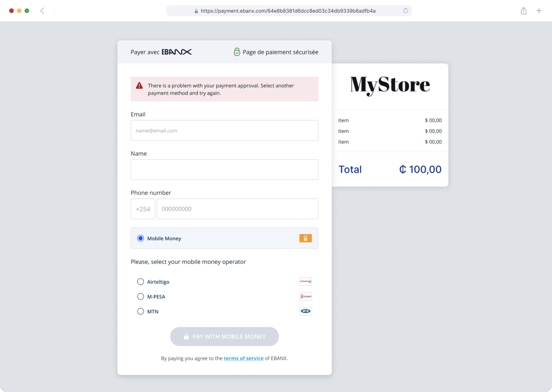Image resolution: width=552 pixels, height=392 pixels.
Task: Click the green secure padlock icon
Action: 237,52
